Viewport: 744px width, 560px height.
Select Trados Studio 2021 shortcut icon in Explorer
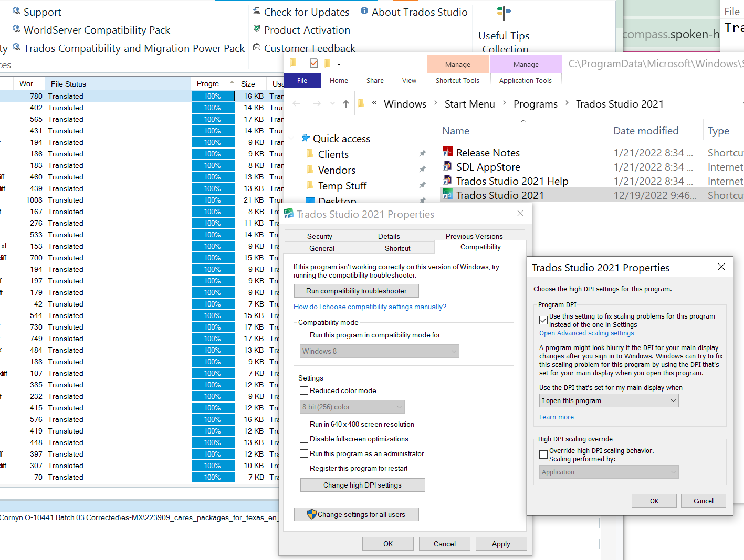448,194
